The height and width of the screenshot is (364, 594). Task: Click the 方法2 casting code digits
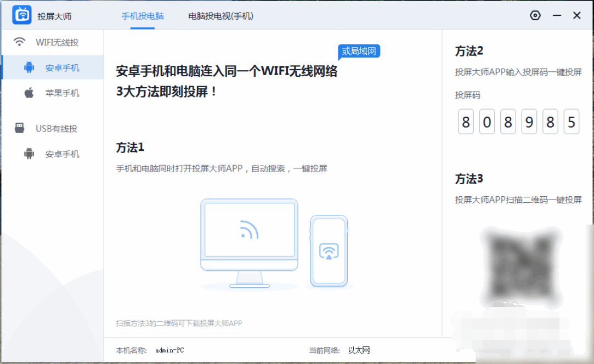[519, 121]
